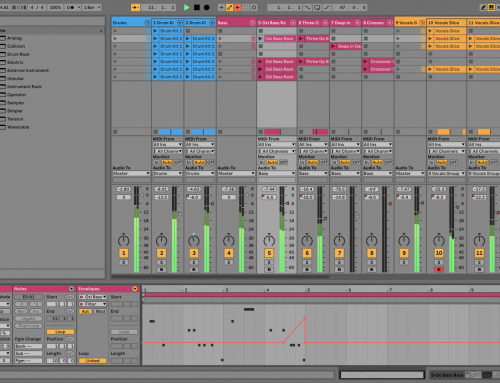Select the Drum Rack instrument in browser
Viewport: 500px width, 383px height.
(18, 54)
